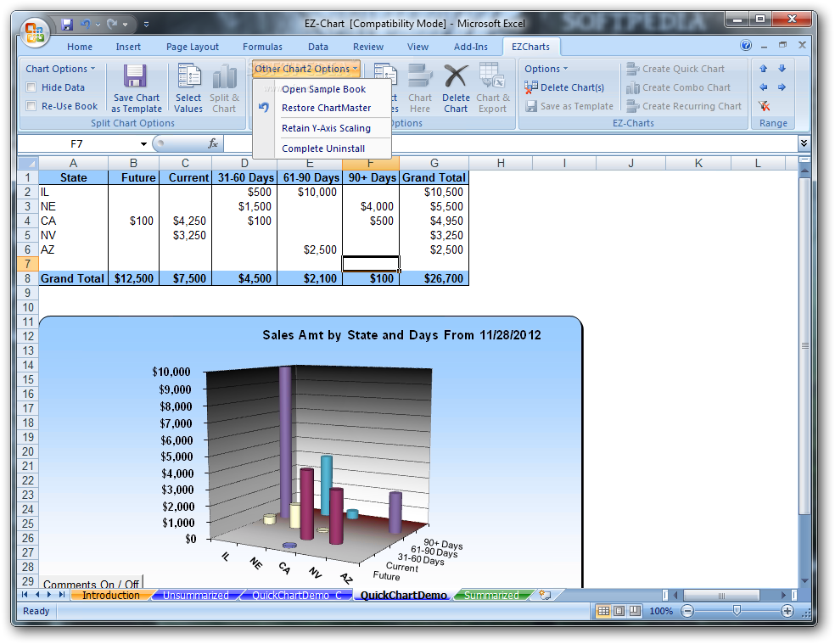Switch to the Introduction sheet tab
835x644 pixels.
(111, 595)
